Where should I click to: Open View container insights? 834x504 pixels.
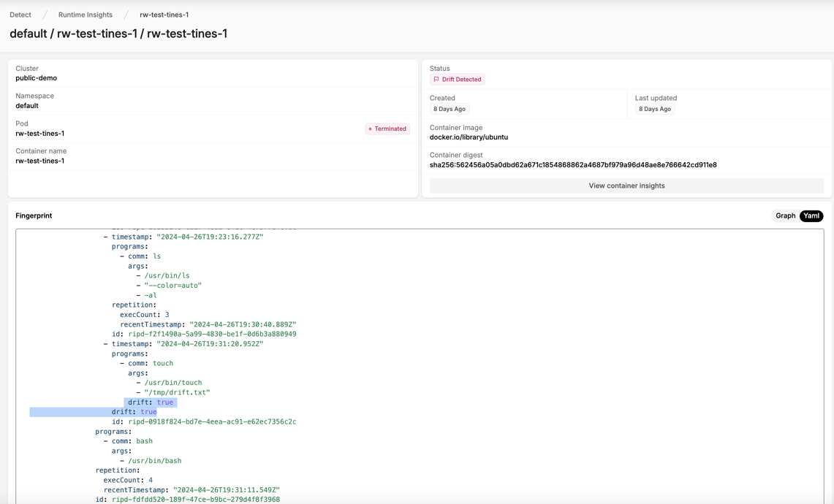pos(626,186)
